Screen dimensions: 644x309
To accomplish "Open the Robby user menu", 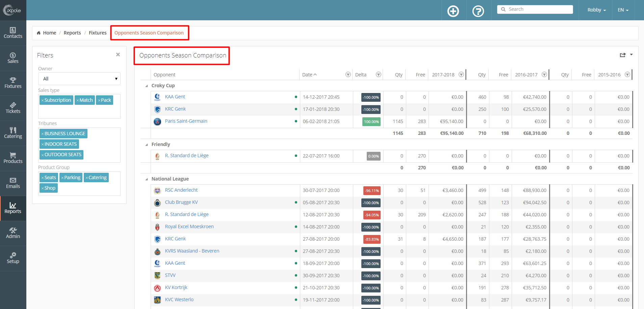I will 596,10.
